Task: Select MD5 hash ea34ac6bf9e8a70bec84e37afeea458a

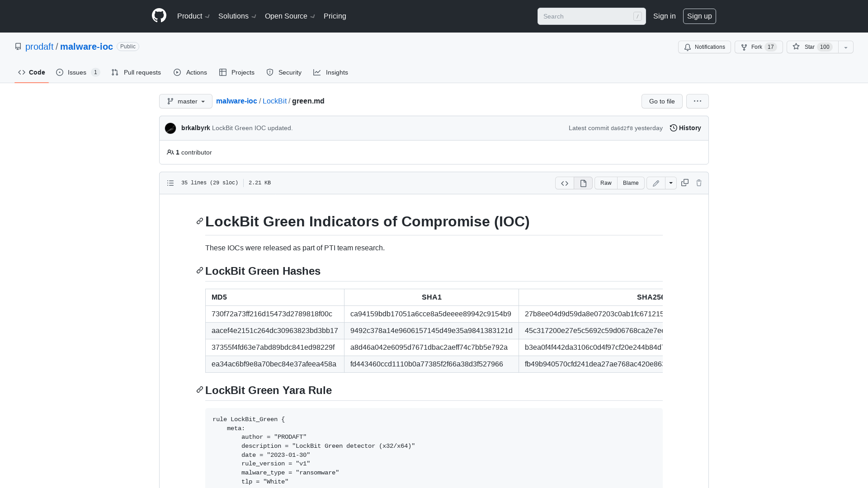Action: coord(274,364)
